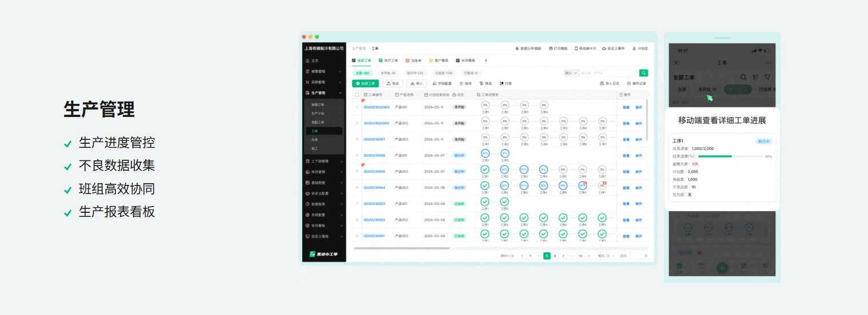
Task: Click the horizontal scrollbar under the table
Action: 401,248
